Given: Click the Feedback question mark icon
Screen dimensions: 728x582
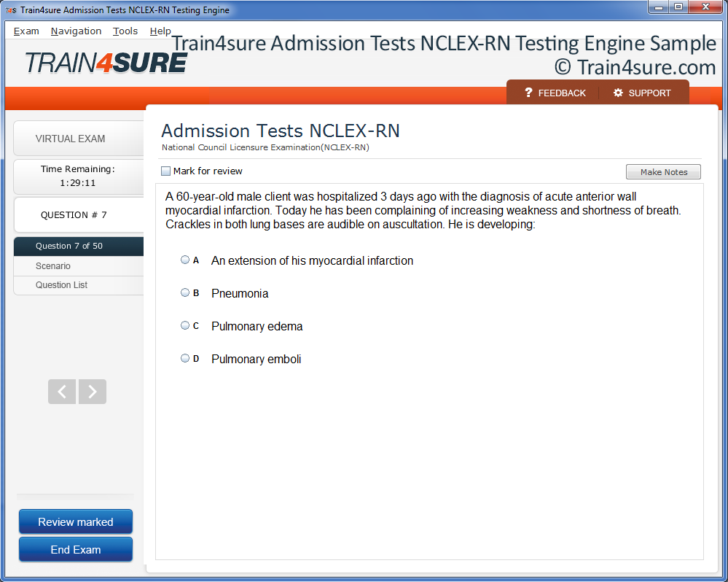Looking at the screenshot, I should 528,93.
